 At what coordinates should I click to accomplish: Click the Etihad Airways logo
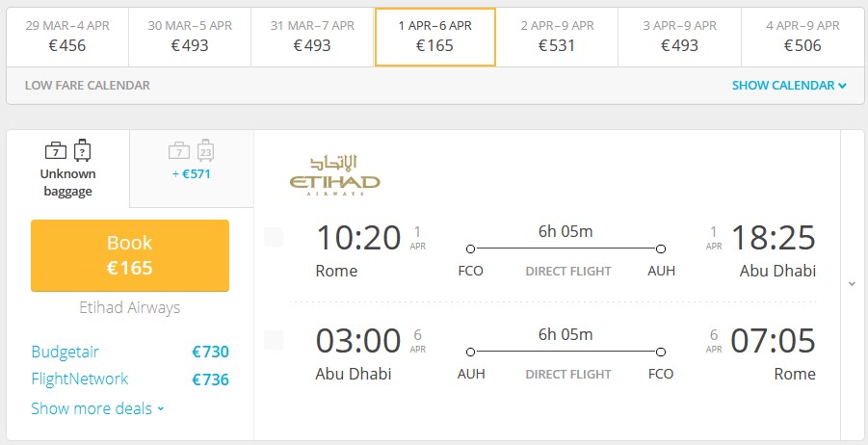(335, 175)
